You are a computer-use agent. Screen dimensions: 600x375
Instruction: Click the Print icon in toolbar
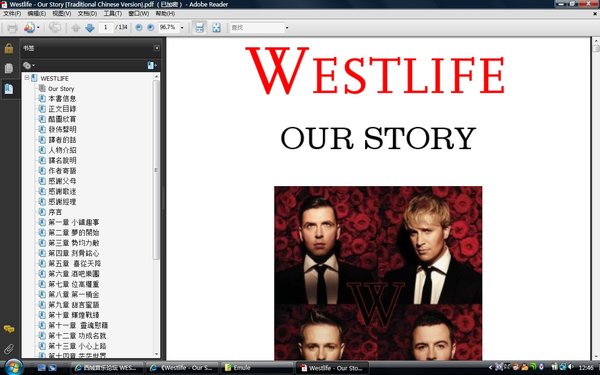(x=12, y=28)
